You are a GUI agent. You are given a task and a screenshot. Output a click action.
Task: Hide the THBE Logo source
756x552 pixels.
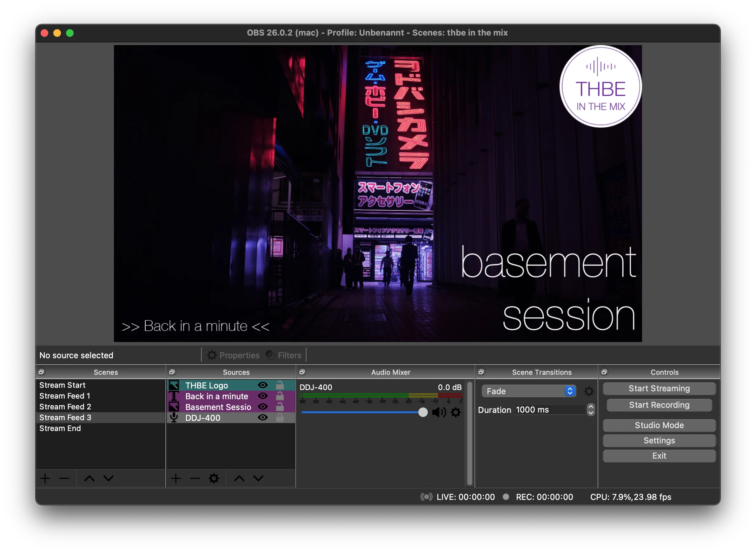pyautogui.click(x=262, y=385)
